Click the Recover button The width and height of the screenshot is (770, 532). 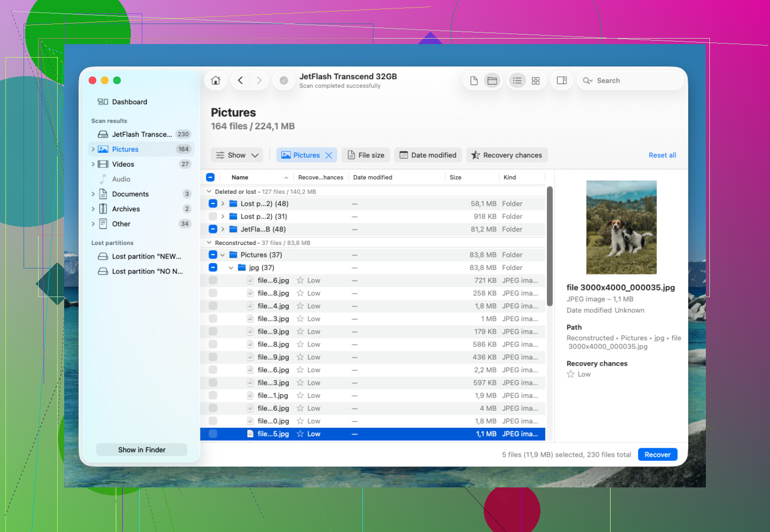pos(657,455)
